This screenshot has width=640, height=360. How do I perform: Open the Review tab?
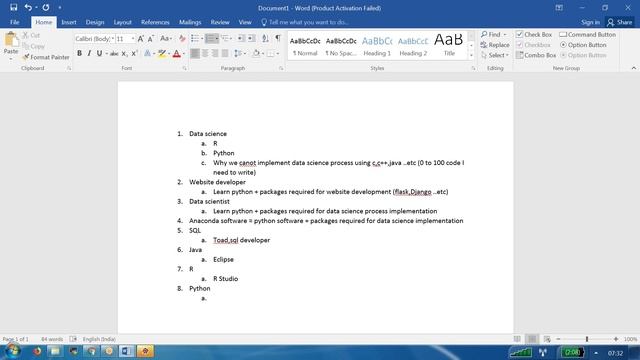[220, 22]
